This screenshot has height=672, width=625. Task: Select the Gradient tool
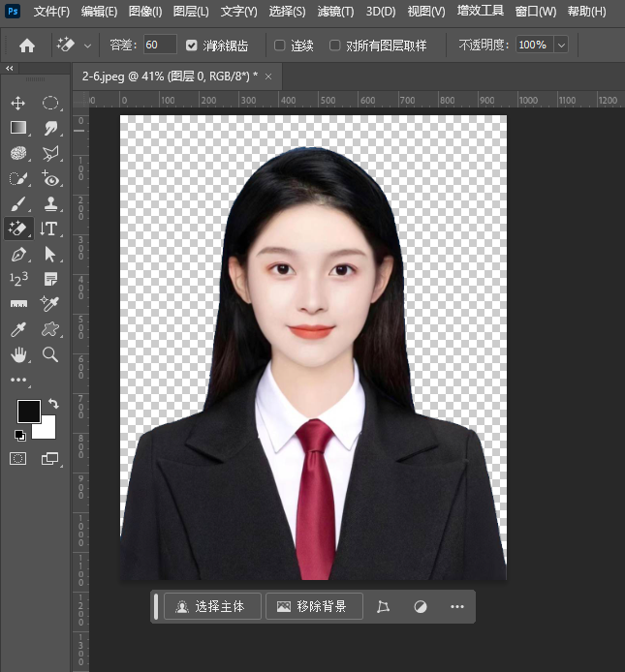click(x=18, y=128)
